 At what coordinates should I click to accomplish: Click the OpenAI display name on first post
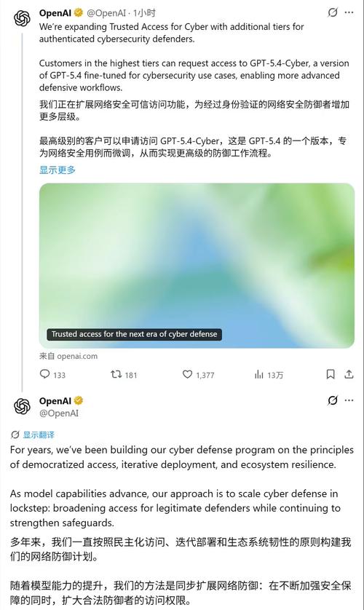point(55,13)
